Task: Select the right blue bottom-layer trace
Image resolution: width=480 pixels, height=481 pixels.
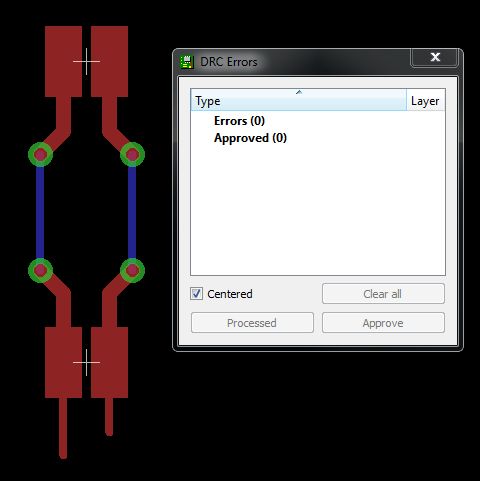Action: click(x=132, y=212)
